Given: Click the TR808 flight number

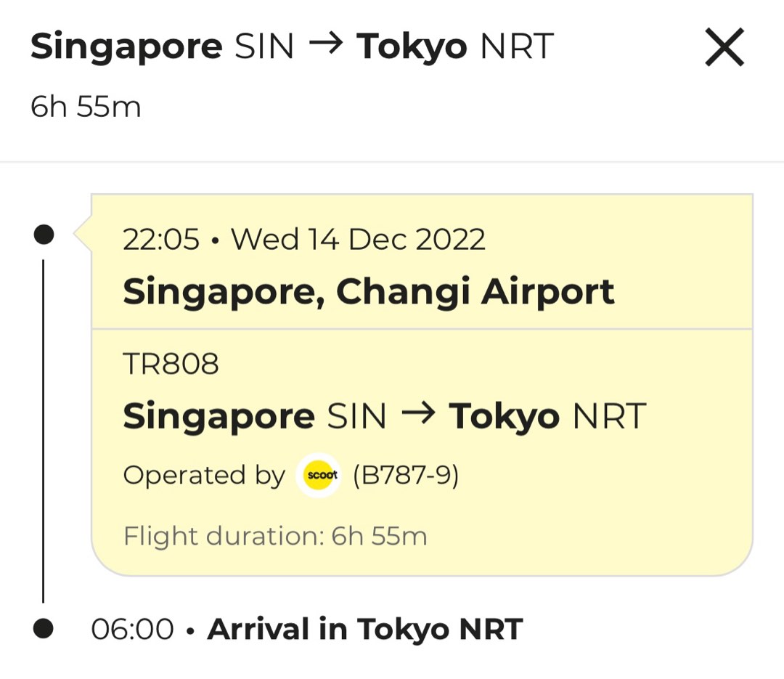Looking at the screenshot, I should tap(171, 363).
